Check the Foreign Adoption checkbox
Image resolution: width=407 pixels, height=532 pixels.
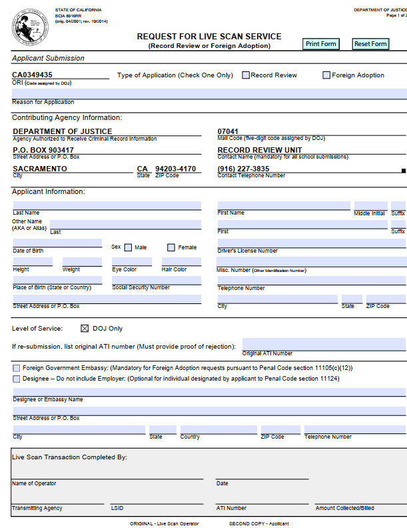click(x=326, y=75)
